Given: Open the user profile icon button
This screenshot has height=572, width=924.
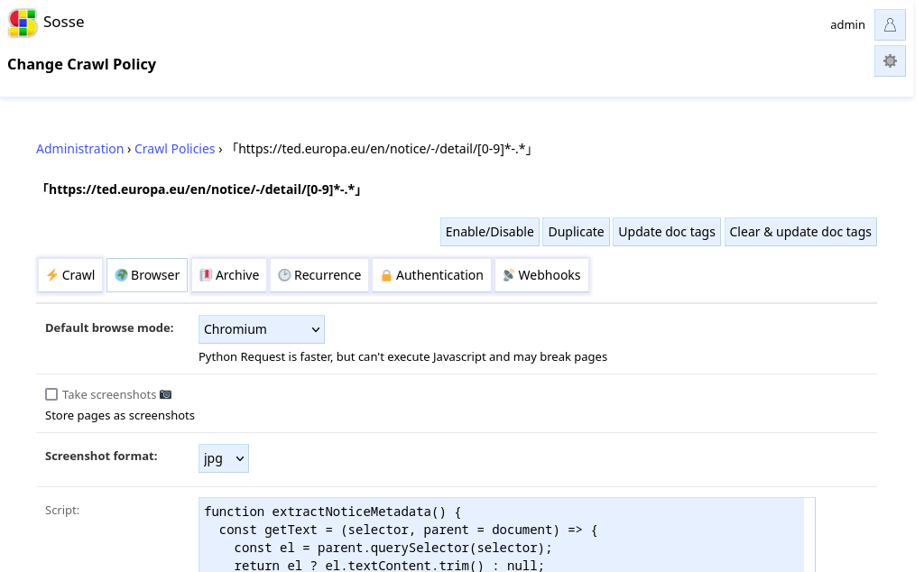Looking at the screenshot, I should pyautogui.click(x=890, y=24).
